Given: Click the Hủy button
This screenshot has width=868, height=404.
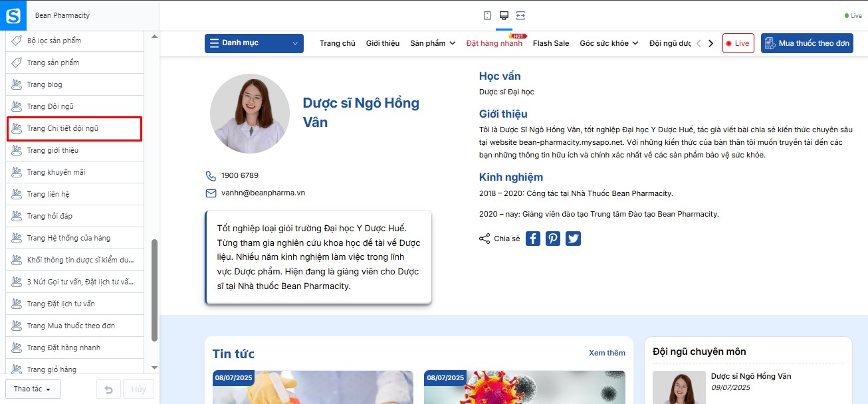Looking at the screenshot, I should click(x=138, y=389).
